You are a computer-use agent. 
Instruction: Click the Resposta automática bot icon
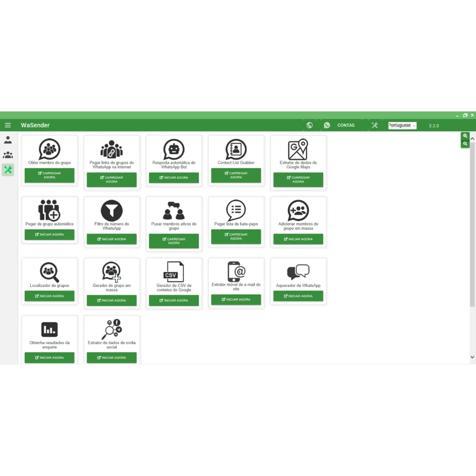coord(174,149)
